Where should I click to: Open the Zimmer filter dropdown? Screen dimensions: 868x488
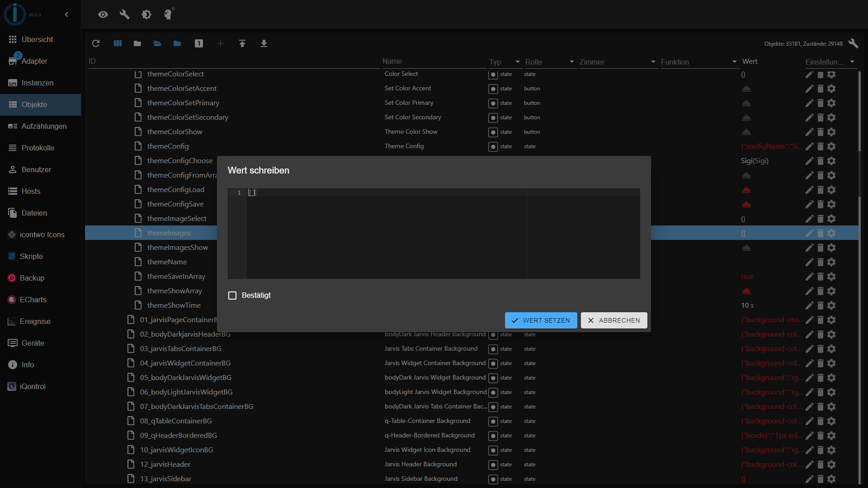[x=653, y=62]
